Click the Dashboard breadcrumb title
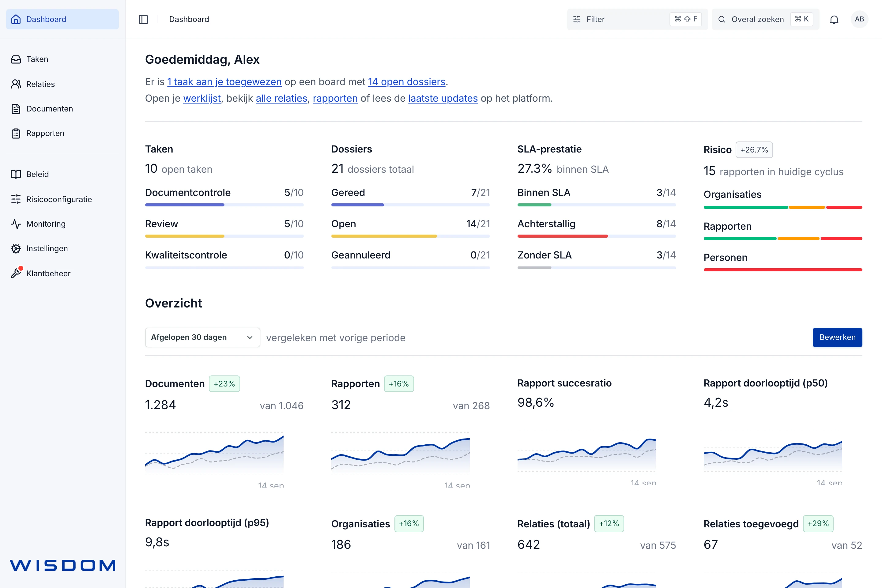 [x=189, y=19]
